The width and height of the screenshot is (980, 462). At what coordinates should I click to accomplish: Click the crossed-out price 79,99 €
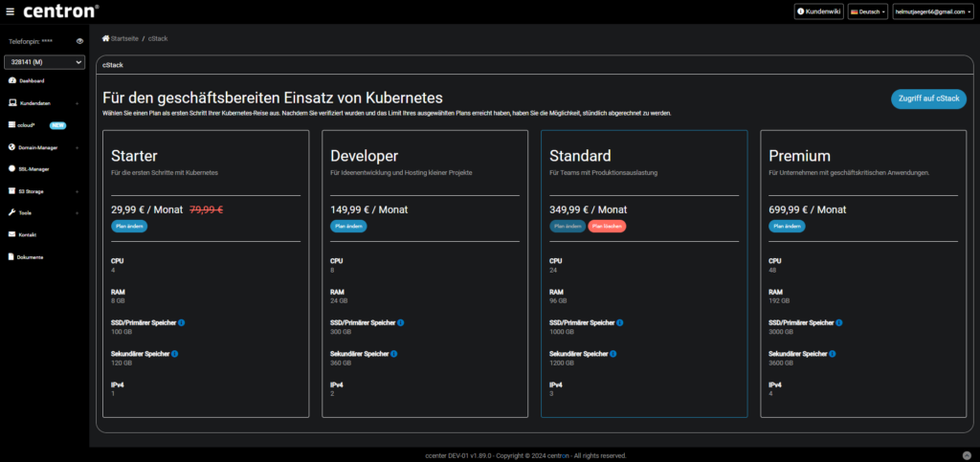point(207,209)
